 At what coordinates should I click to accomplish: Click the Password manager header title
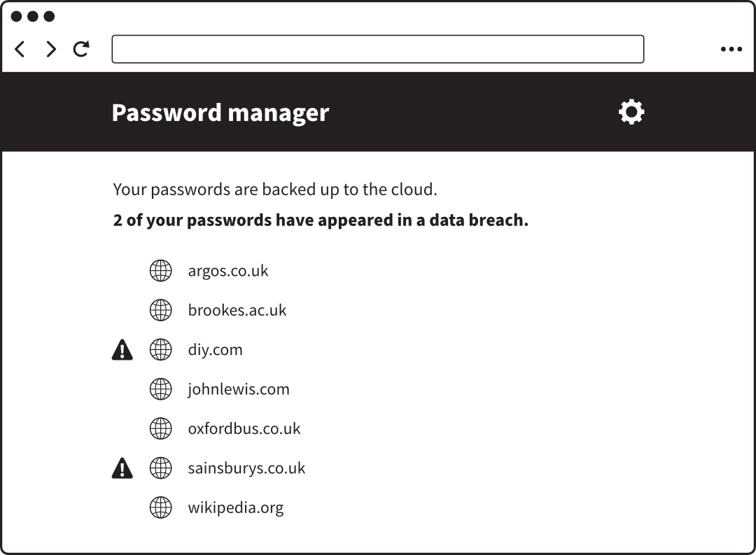[x=220, y=113]
